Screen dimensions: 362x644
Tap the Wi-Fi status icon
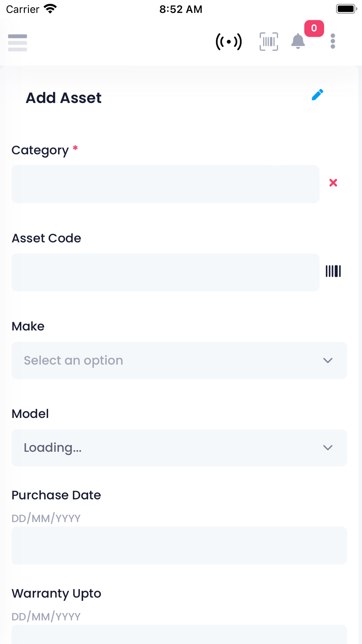pyautogui.click(x=50, y=9)
